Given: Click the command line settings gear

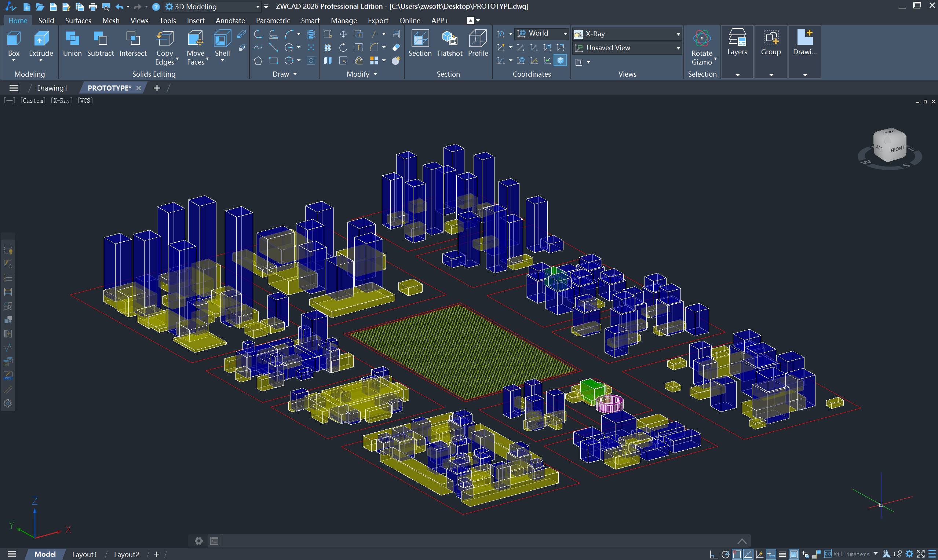Looking at the screenshot, I should (x=199, y=541).
